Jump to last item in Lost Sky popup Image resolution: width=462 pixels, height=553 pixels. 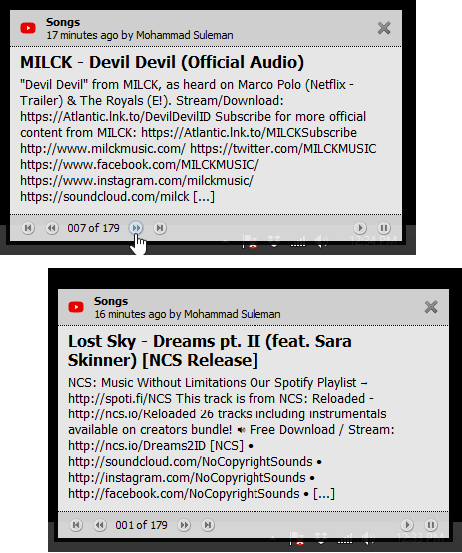click(x=208, y=525)
